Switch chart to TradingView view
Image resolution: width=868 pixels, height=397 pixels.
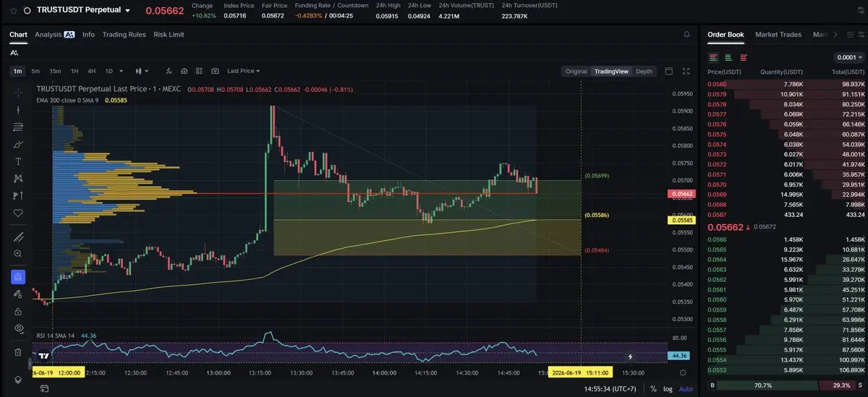tap(611, 71)
